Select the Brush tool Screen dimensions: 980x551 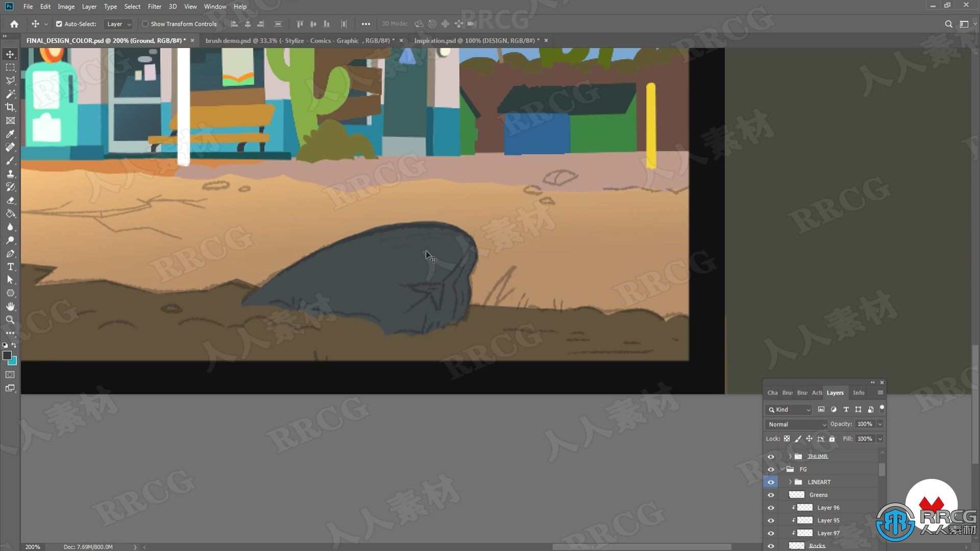10,160
